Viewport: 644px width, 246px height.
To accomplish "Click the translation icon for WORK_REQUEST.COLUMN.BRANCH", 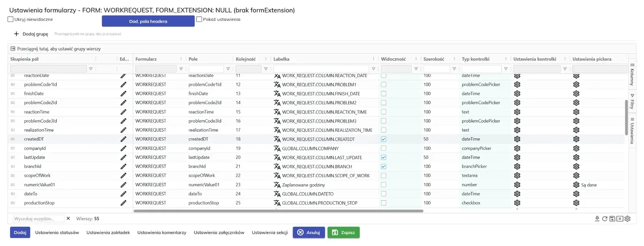I will (277, 166).
